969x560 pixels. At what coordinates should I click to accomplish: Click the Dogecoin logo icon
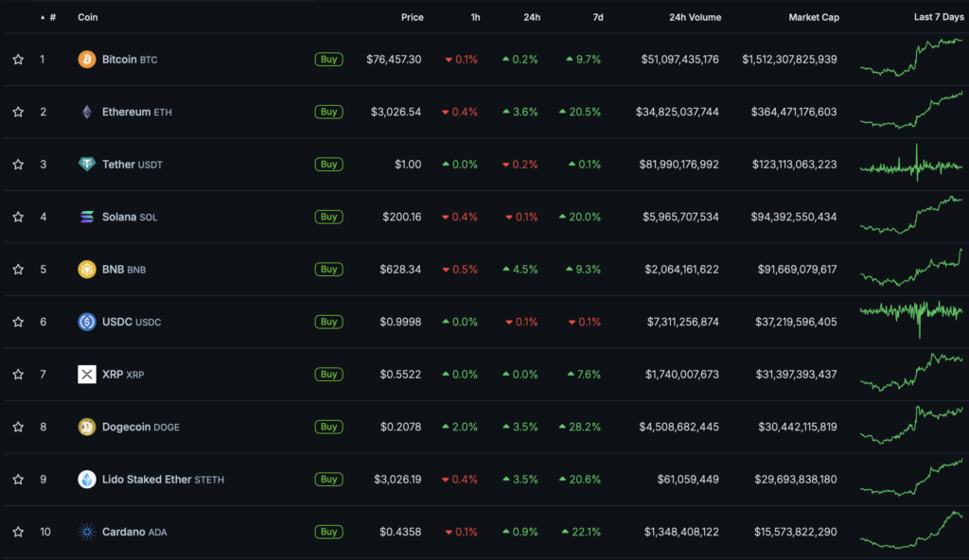tap(87, 427)
